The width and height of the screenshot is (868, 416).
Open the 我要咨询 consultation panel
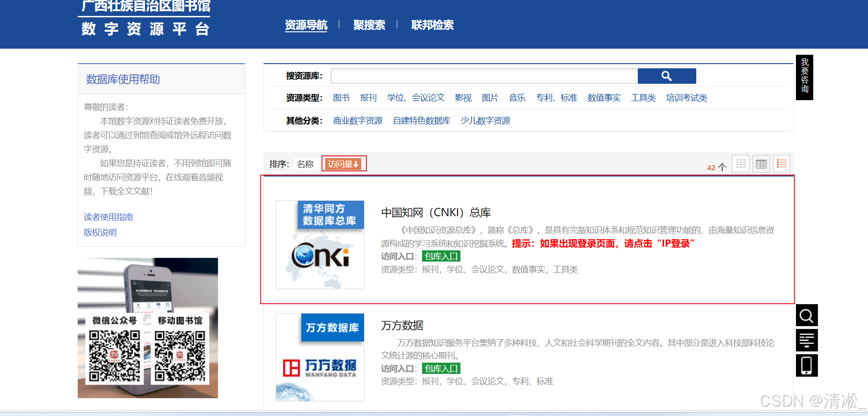tap(804, 77)
